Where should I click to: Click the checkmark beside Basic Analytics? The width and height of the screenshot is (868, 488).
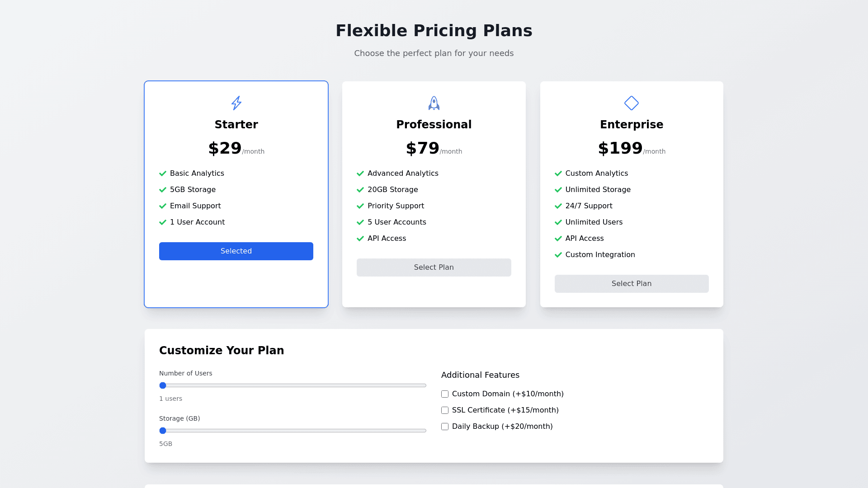(163, 174)
